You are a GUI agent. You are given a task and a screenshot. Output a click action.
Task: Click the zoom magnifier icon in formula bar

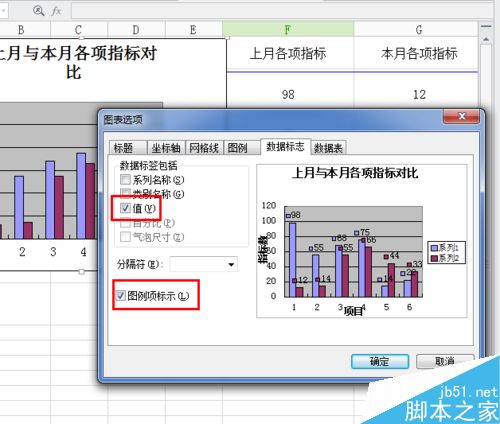(39, 11)
